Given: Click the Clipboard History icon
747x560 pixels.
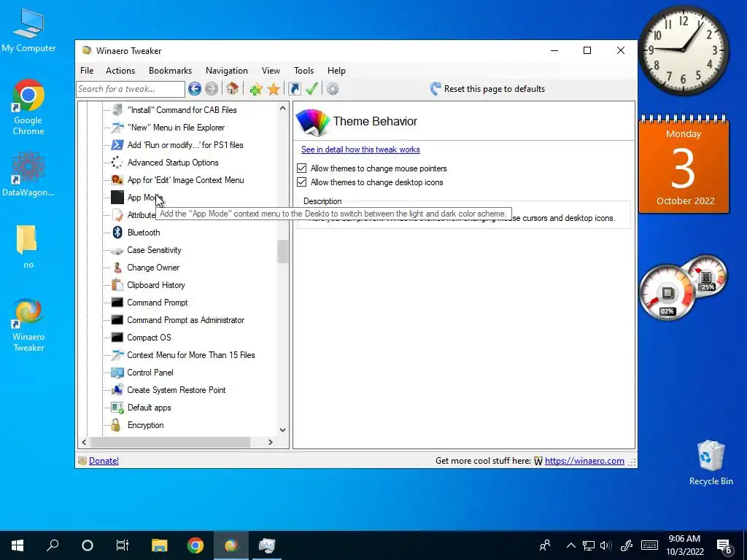Looking at the screenshot, I should click(117, 285).
